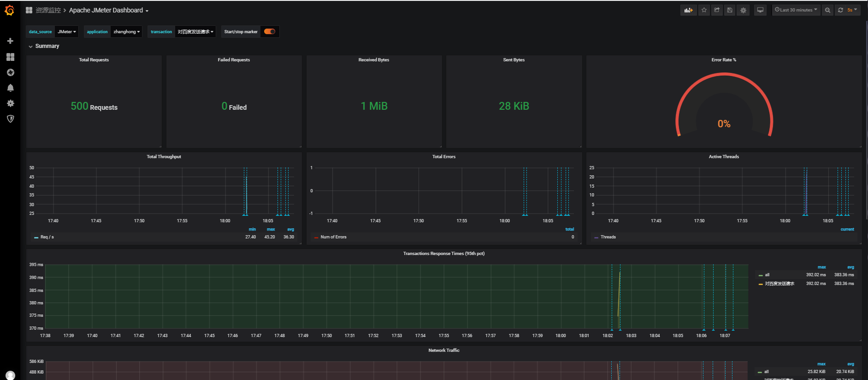Click the cyan Req / s color swatch
Screen dimensions: 868x380
click(36, 237)
